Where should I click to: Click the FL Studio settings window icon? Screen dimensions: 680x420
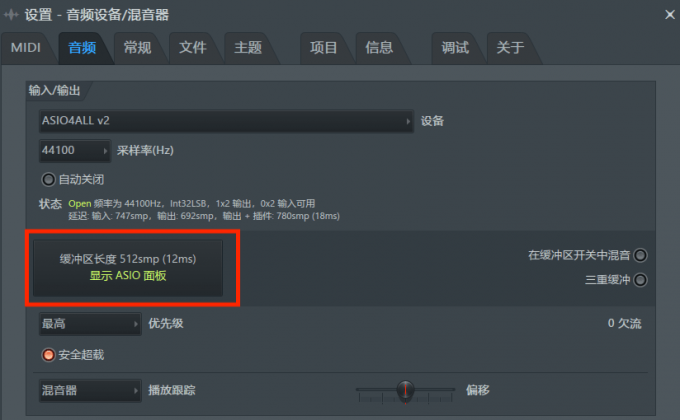tap(10, 15)
